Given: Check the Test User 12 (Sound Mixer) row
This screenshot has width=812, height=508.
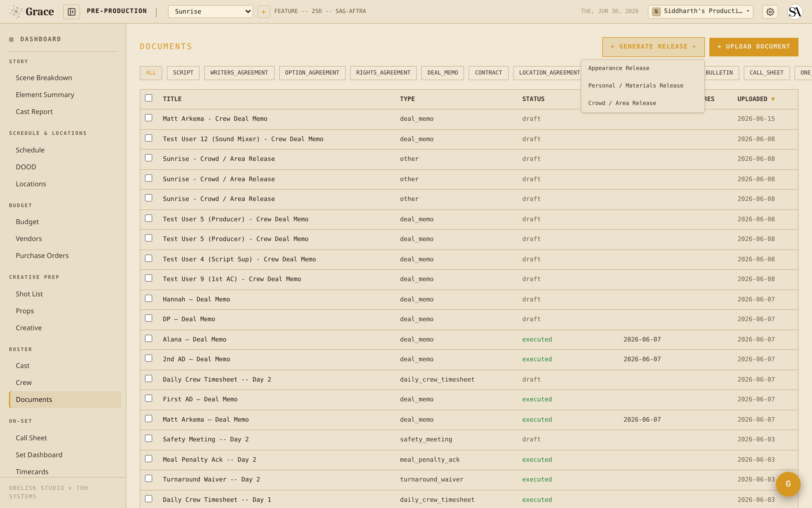Looking at the screenshot, I should 149,138.
